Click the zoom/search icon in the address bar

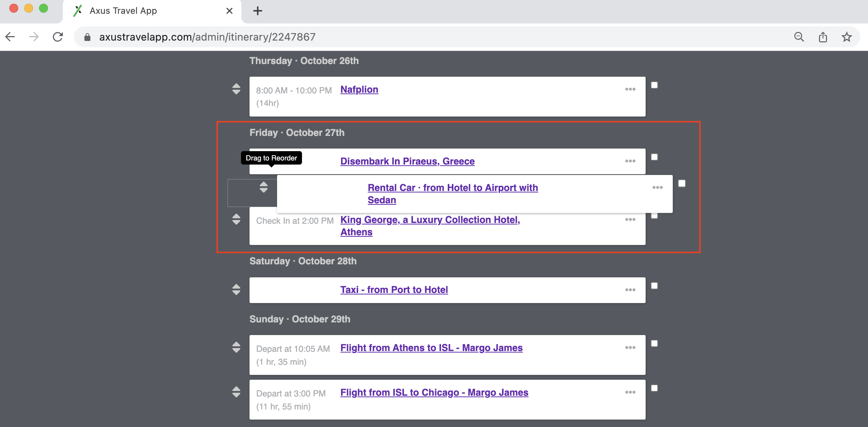coord(798,37)
